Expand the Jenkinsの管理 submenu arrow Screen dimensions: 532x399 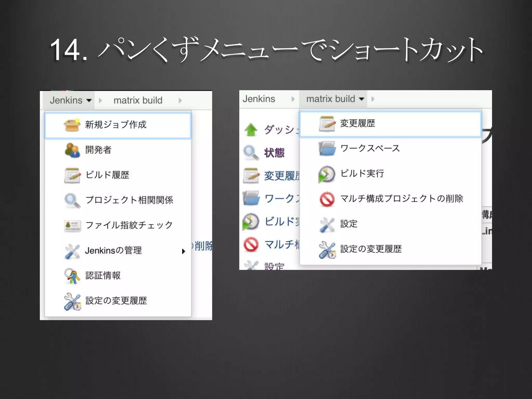pyautogui.click(x=183, y=251)
